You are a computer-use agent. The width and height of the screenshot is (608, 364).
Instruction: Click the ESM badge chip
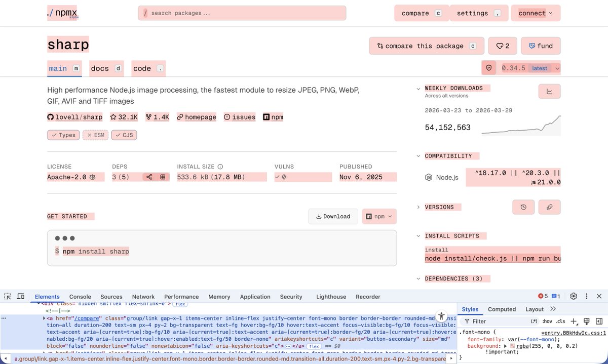pyautogui.click(x=95, y=135)
